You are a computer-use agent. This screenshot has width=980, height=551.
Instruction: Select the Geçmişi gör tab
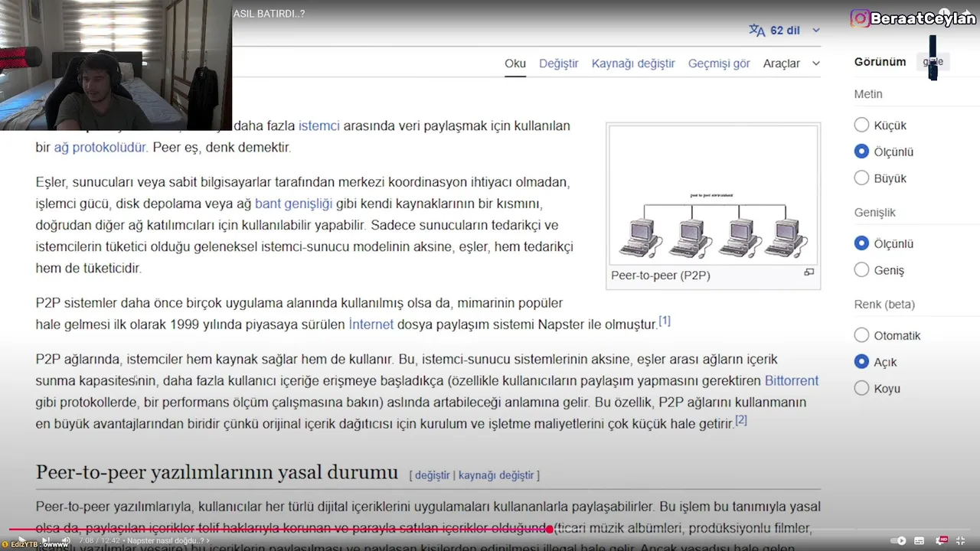tap(719, 64)
